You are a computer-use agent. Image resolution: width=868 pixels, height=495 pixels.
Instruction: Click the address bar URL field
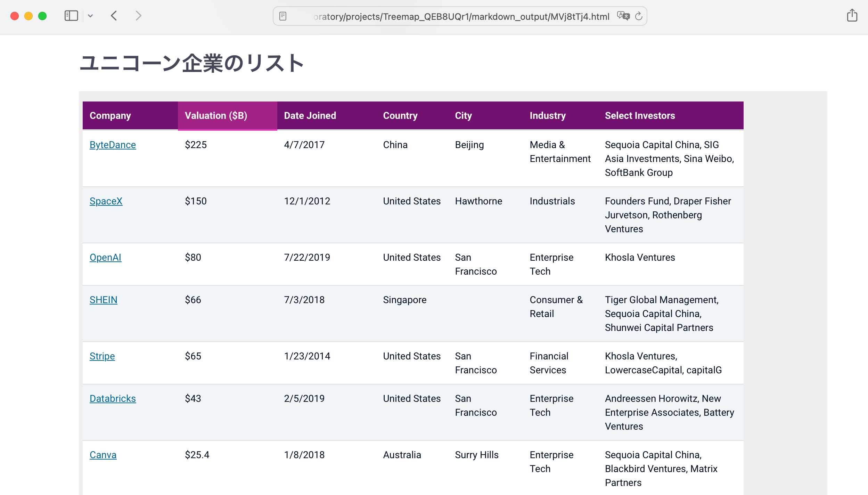point(460,16)
